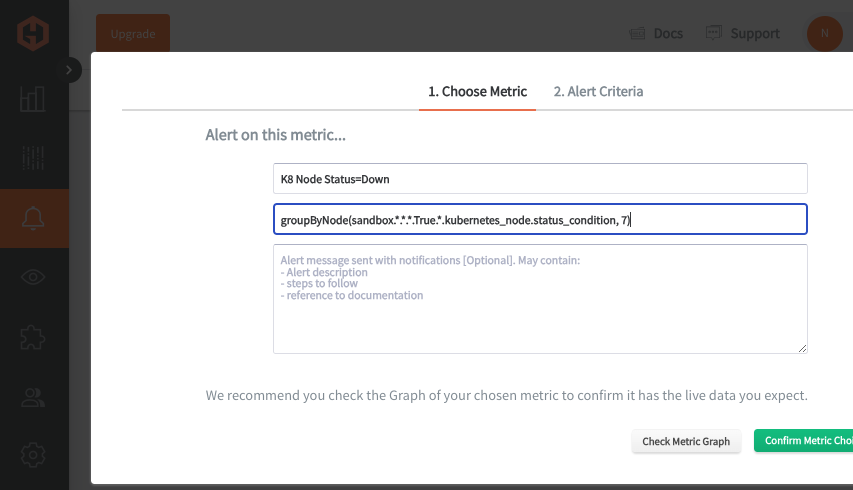Click the Upgrade button
This screenshot has height=490, width=853.
pyautogui.click(x=133, y=34)
